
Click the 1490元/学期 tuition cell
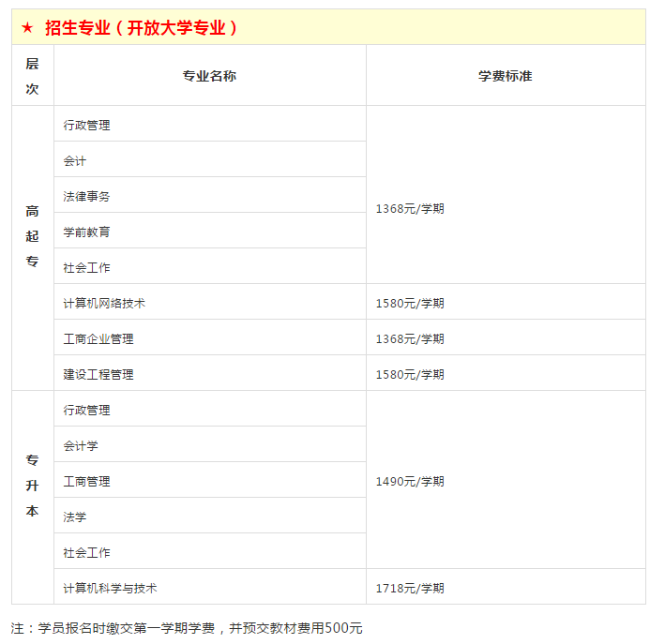pyautogui.click(x=410, y=481)
